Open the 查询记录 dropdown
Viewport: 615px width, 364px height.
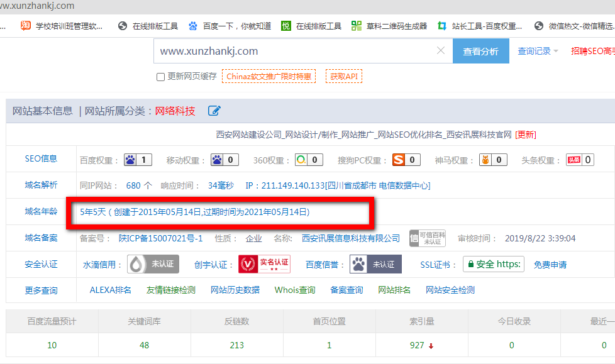click(538, 51)
